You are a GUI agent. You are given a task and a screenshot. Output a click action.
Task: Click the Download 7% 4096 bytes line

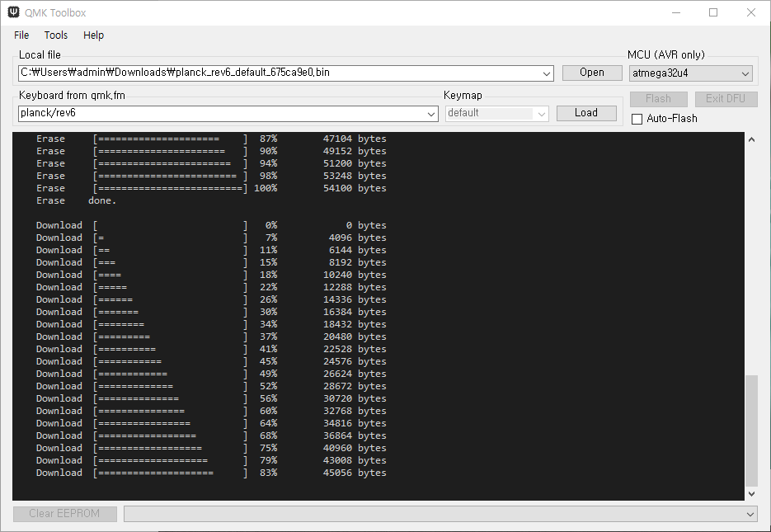[x=211, y=238]
